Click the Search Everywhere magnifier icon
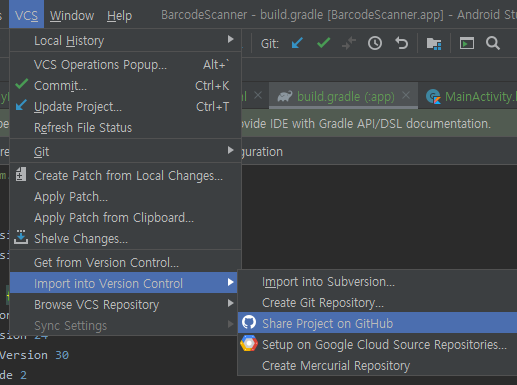 pos(493,43)
